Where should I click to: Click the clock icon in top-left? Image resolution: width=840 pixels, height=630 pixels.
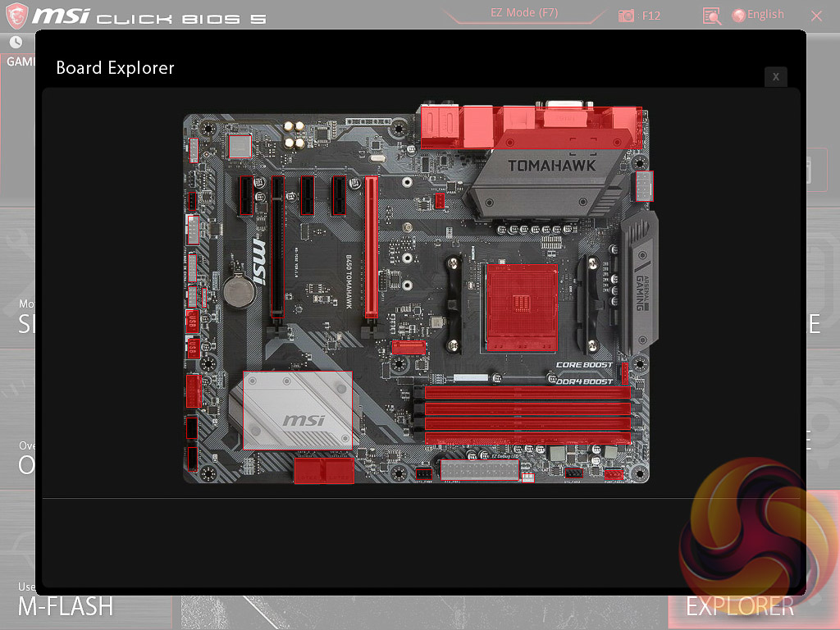point(16,42)
